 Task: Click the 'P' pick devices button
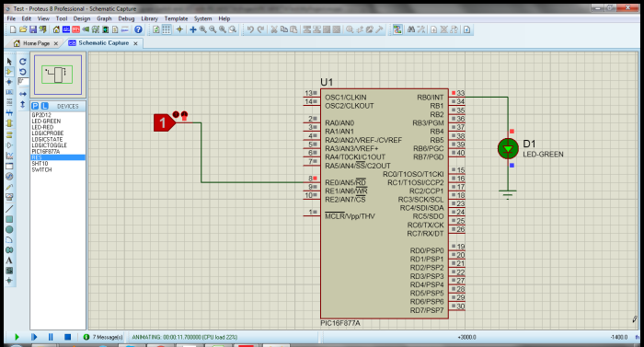(35, 106)
